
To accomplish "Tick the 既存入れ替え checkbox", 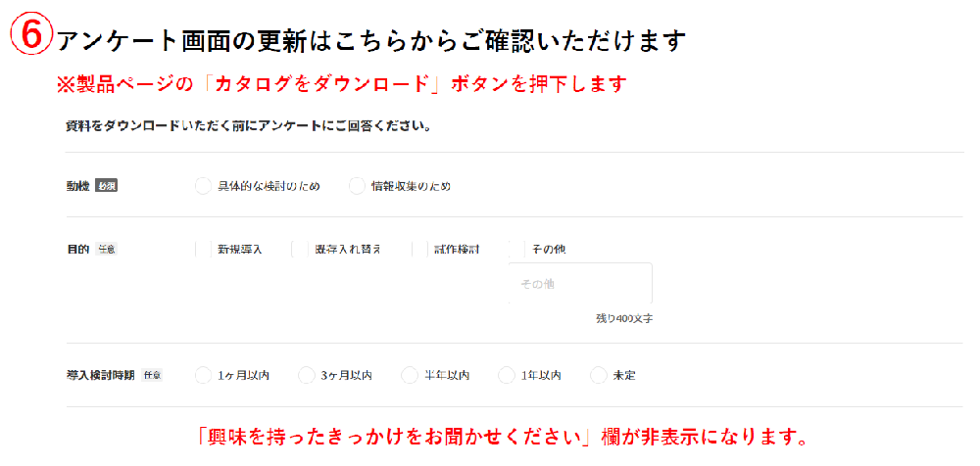I will [x=299, y=250].
